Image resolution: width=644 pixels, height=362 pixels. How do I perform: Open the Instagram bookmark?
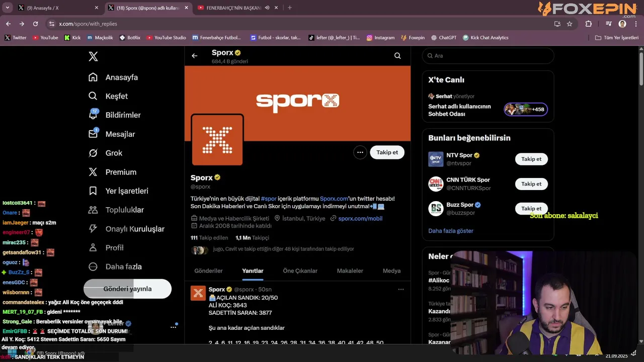pyautogui.click(x=380, y=38)
